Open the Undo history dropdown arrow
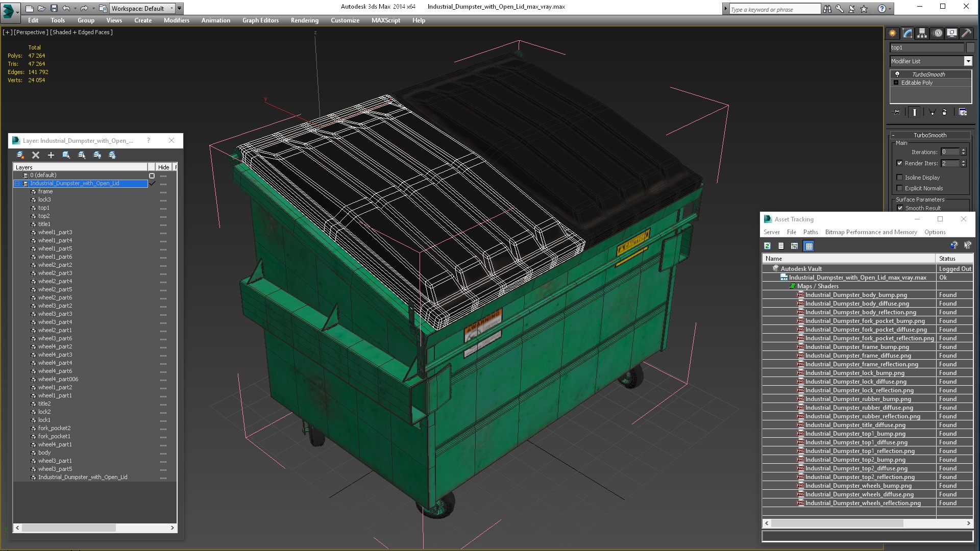The image size is (980, 551). coord(76,9)
